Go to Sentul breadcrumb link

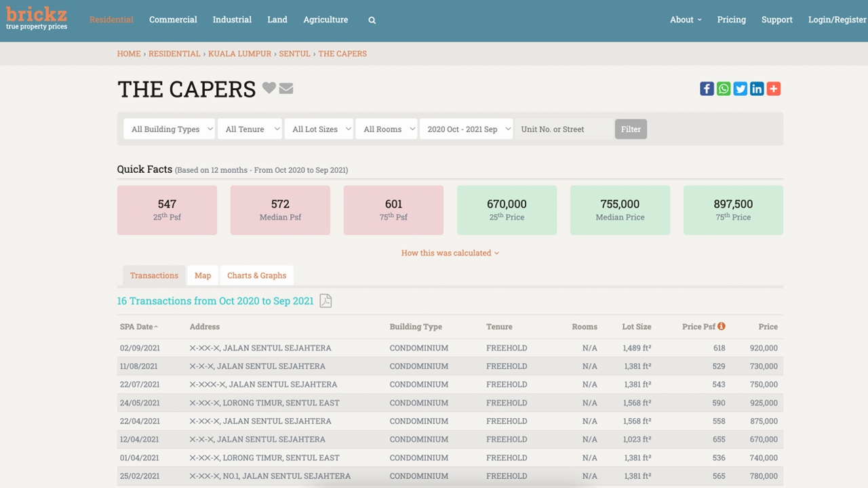click(294, 54)
